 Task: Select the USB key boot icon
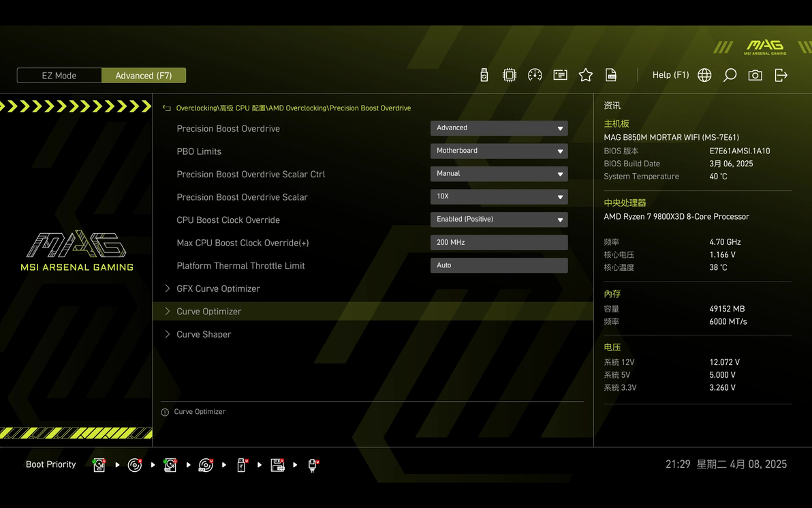242,465
